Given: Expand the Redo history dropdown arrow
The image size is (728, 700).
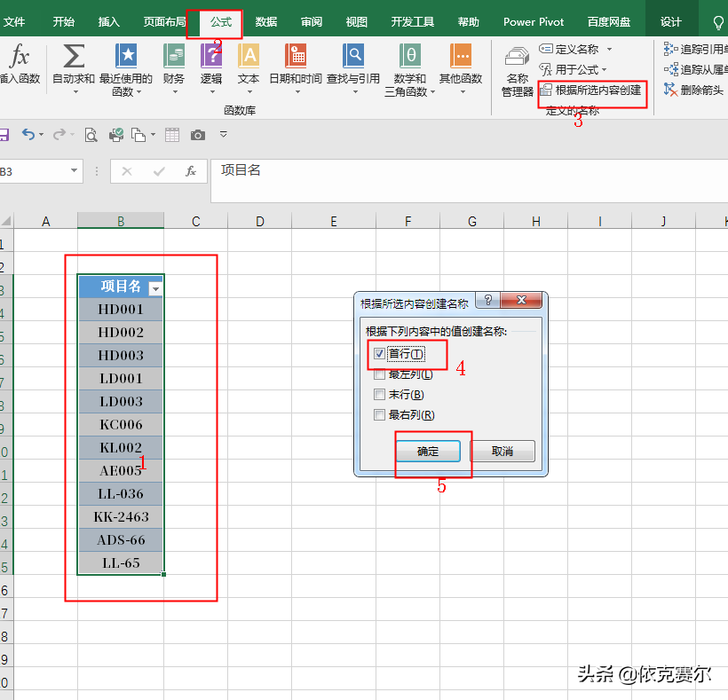Looking at the screenshot, I should (x=73, y=135).
